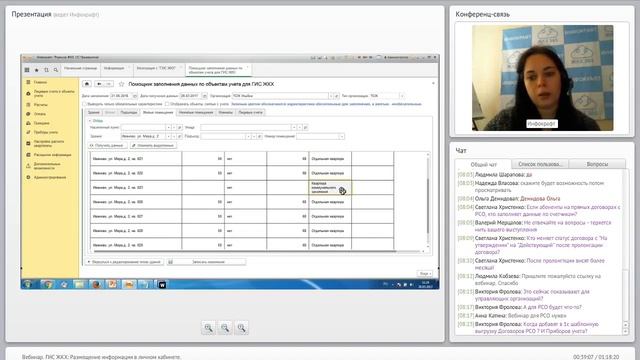The height and width of the screenshot is (360, 640).
Task: Click the Записать изменения button
Action: pyautogui.click(x=206, y=262)
